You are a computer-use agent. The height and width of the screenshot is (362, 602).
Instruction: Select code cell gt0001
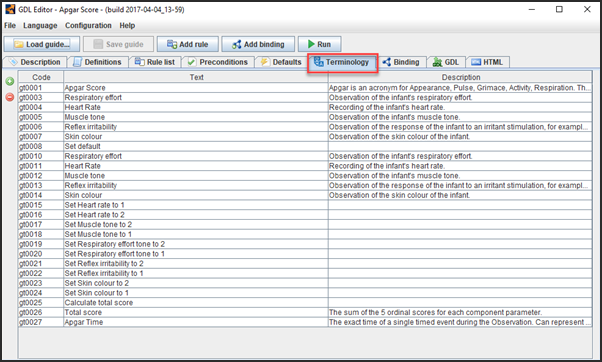click(41, 88)
